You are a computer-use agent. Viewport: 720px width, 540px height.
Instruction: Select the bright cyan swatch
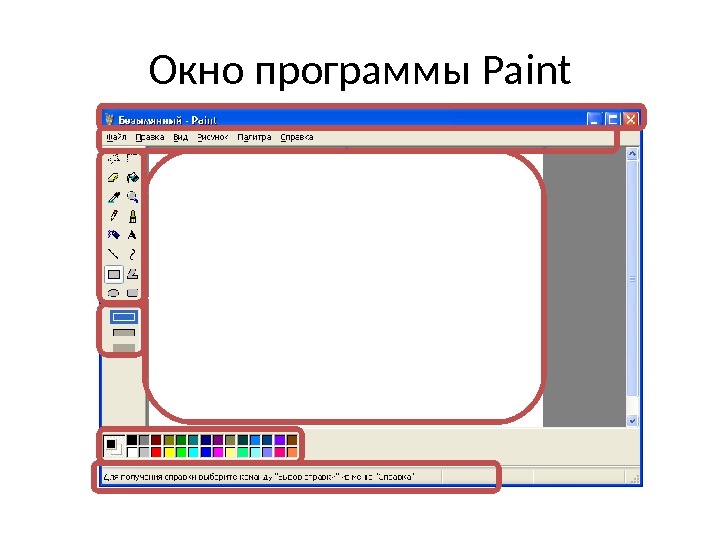point(193,452)
